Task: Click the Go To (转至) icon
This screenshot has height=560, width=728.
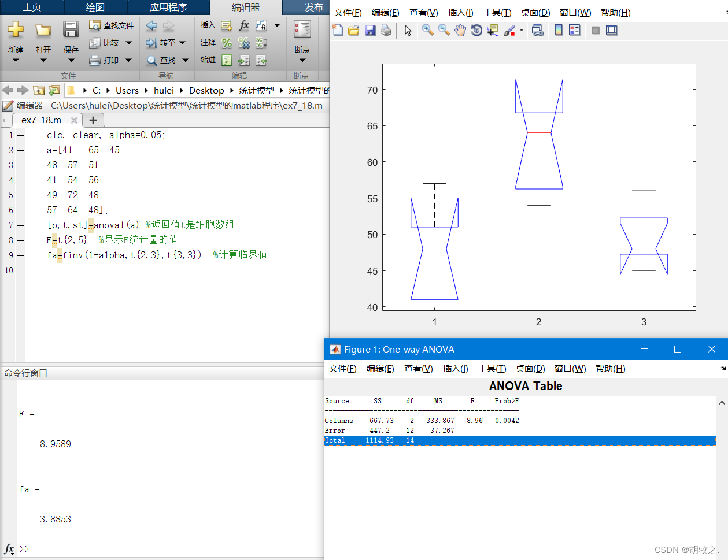Action: 151,43
